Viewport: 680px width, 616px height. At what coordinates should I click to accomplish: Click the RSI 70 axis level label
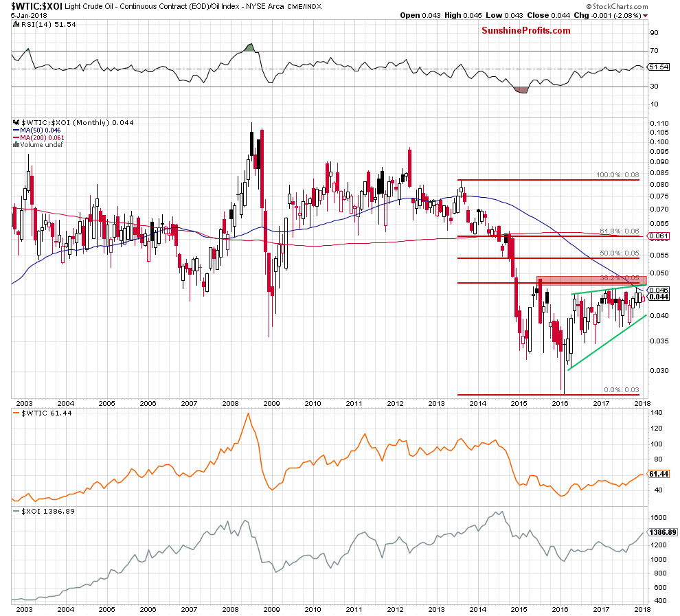[654, 51]
